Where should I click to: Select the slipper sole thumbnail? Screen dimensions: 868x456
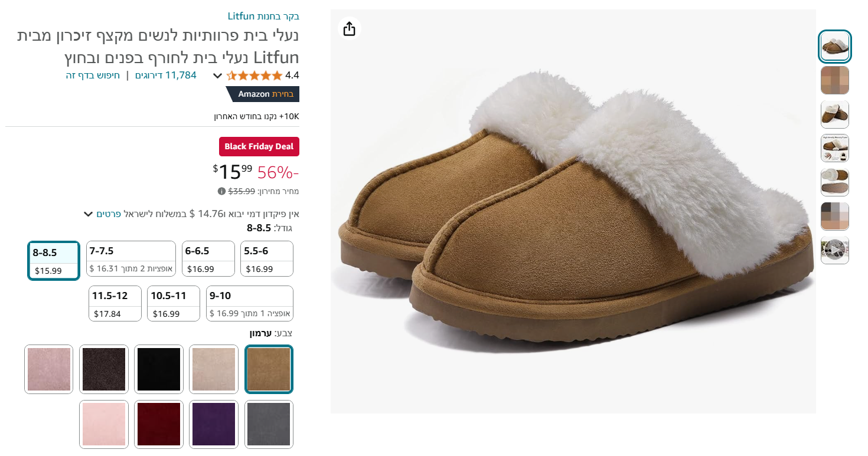click(834, 182)
